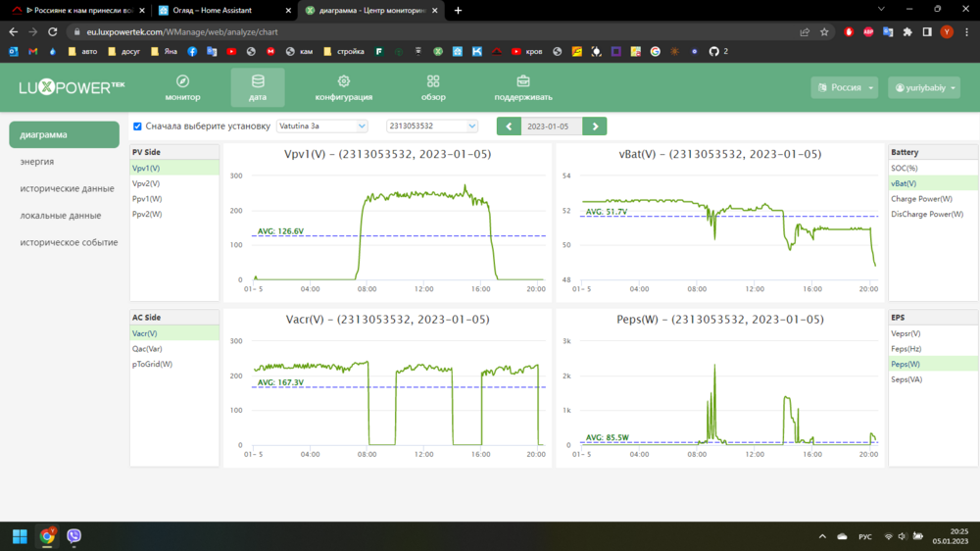This screenshot has width=980, height=551.
Task: Open the обзор grid icon
Action: 433,81
